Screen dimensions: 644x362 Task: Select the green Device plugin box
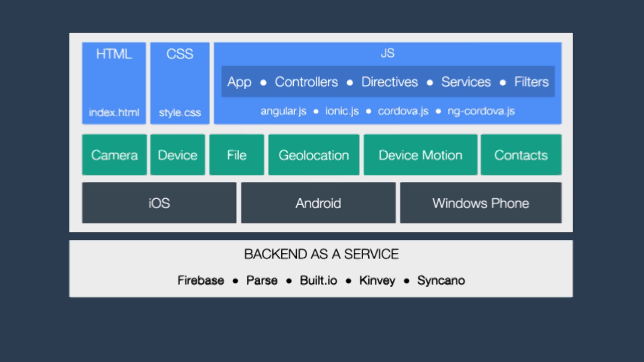pyautogui.click(x=178, y=155)
